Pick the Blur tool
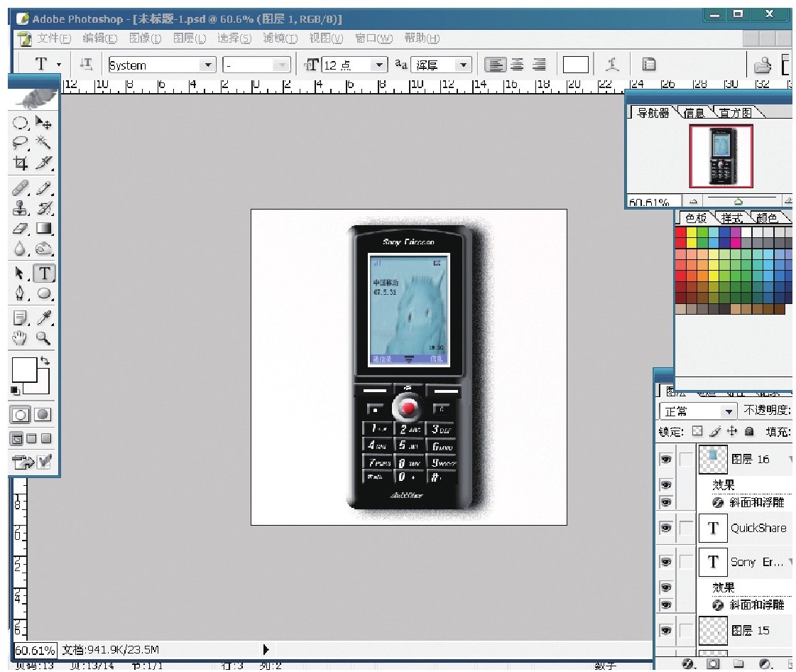796x672 pixels. pyautogui.click(x=21, y=249)
